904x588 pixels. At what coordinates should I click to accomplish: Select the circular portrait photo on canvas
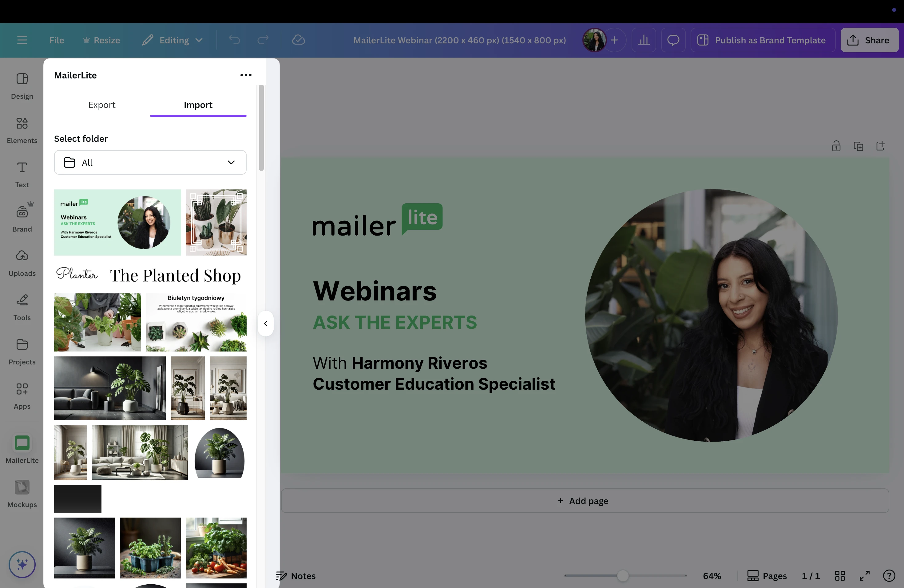(711, 315)
